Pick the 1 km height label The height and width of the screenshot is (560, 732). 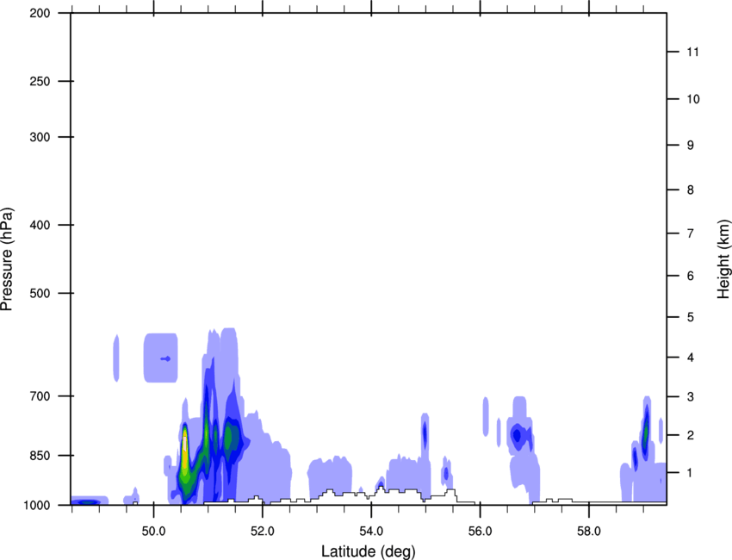(x=691, y=473)
